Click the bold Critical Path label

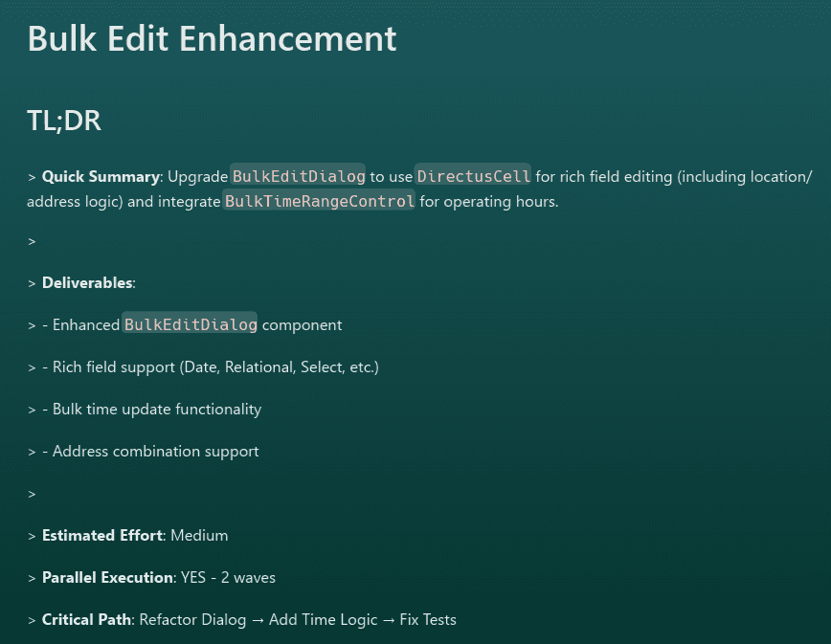(86, 620)
